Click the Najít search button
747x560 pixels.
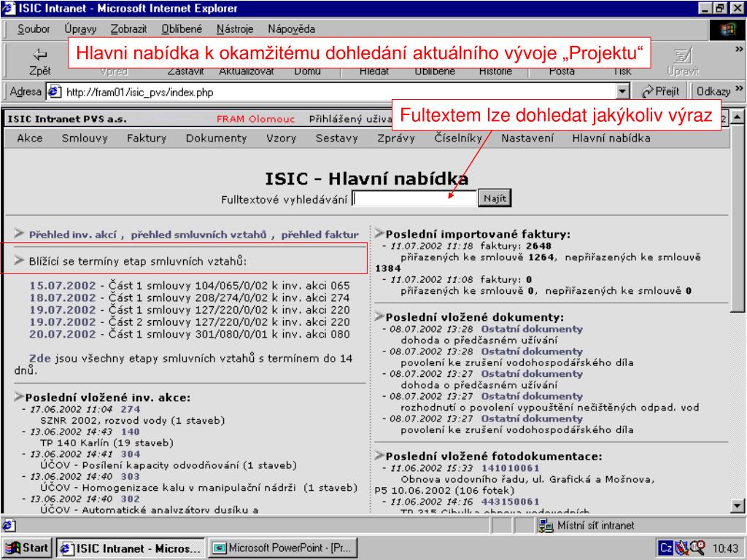pyautogui.click(x=495, y=198)
